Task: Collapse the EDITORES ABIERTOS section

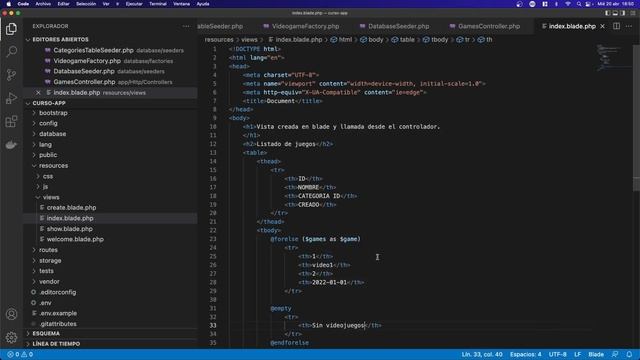Action: (60, 40)
